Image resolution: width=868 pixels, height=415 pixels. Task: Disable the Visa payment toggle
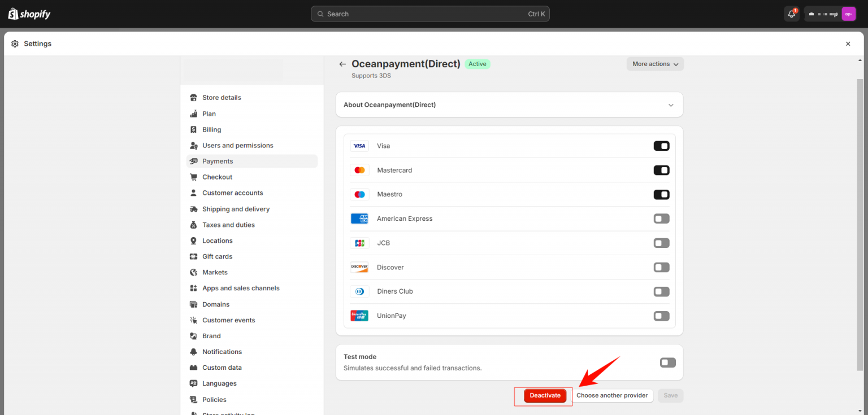[x=661, y=146]
